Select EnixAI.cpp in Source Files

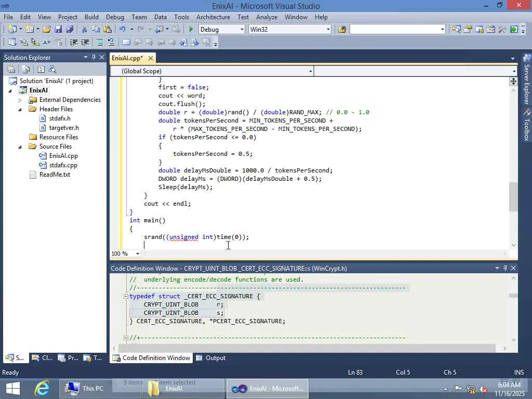pyautogui.click(x=63, y=156)
